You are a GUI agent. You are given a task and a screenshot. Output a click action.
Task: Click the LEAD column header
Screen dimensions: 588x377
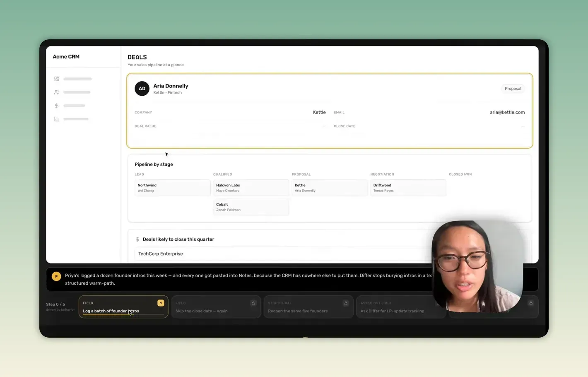coord(139,174)
